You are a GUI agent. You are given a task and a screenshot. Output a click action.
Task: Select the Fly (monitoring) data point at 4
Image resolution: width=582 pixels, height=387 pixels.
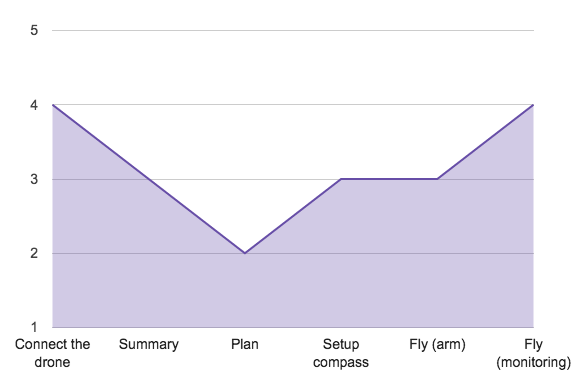tap(533, 105)
